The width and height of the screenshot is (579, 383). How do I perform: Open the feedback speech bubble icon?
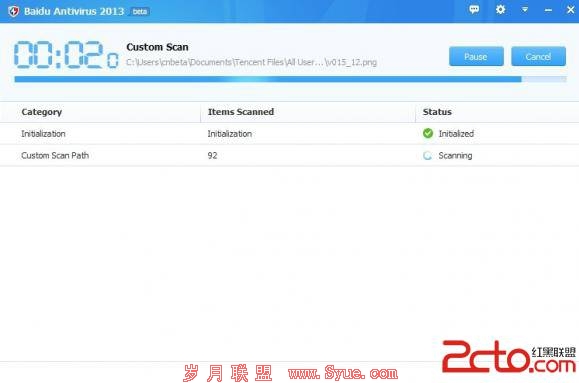[474, 10]
